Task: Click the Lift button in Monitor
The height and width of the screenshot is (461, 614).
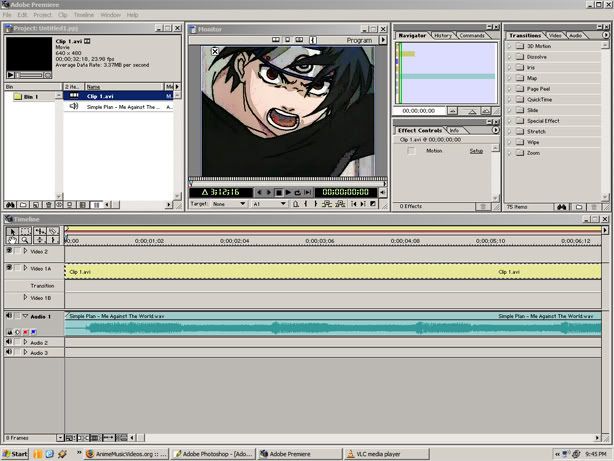Action: [327, 204]
